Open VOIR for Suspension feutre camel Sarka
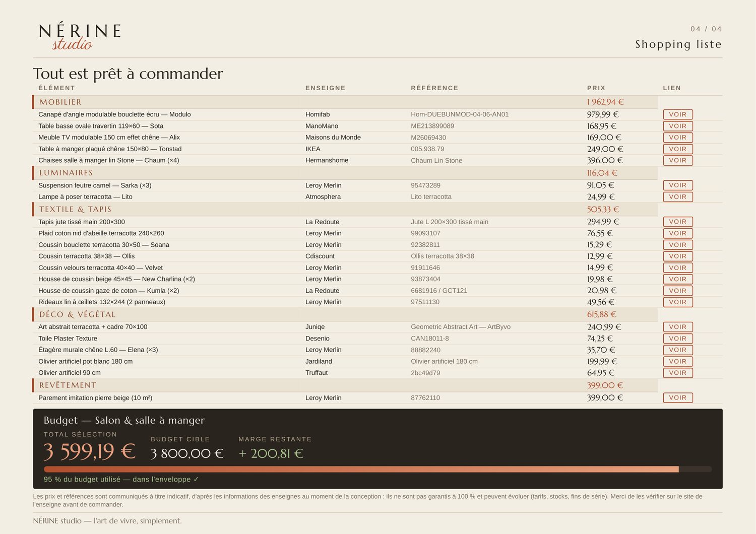 (678, 185)
